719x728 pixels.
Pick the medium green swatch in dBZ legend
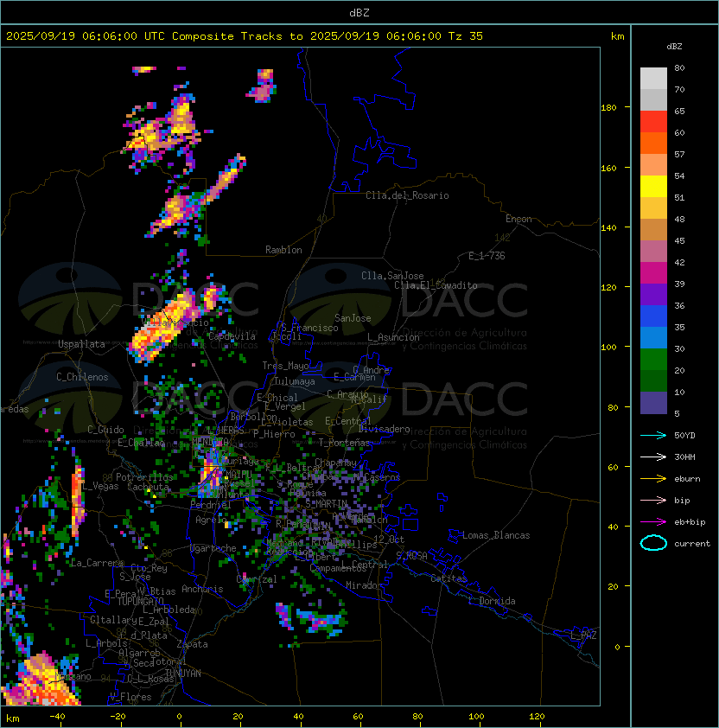coord(653,360)
